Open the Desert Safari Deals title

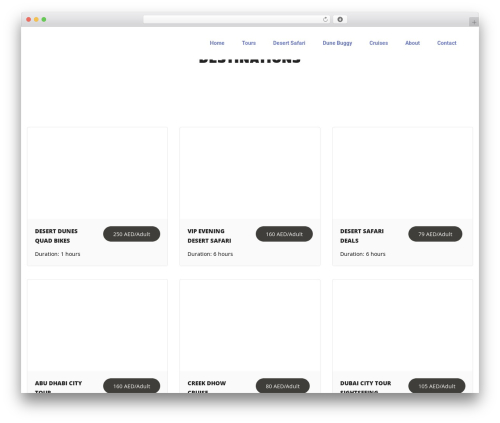tap(362, 236)
